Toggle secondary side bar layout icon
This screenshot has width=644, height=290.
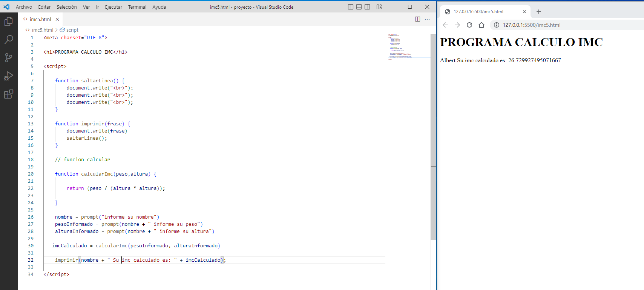click(367, 7)
